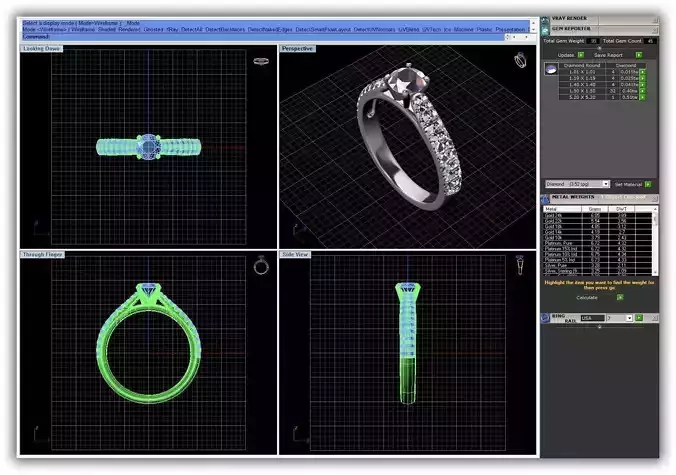Select the Through Finger viewport label
This screenshot has width=676, height=475.
(x=43, y=255)
